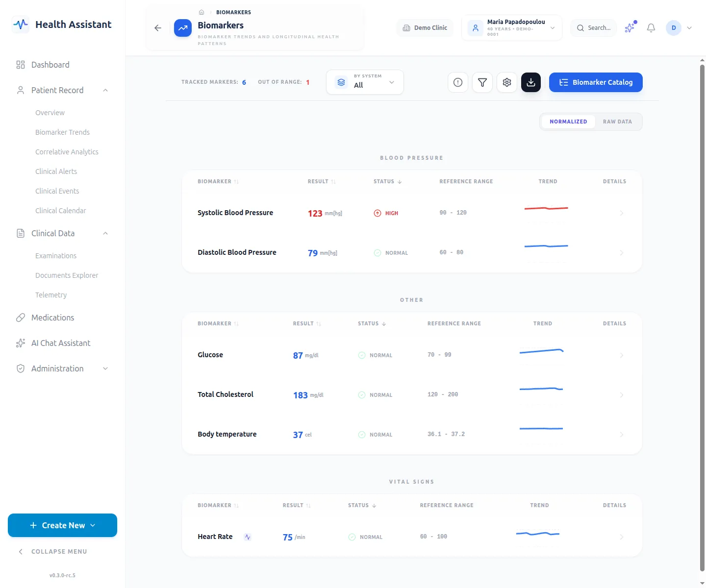Open the By System dropdown
The height and width of the screenshot is (588, 706).
point(365,82)
